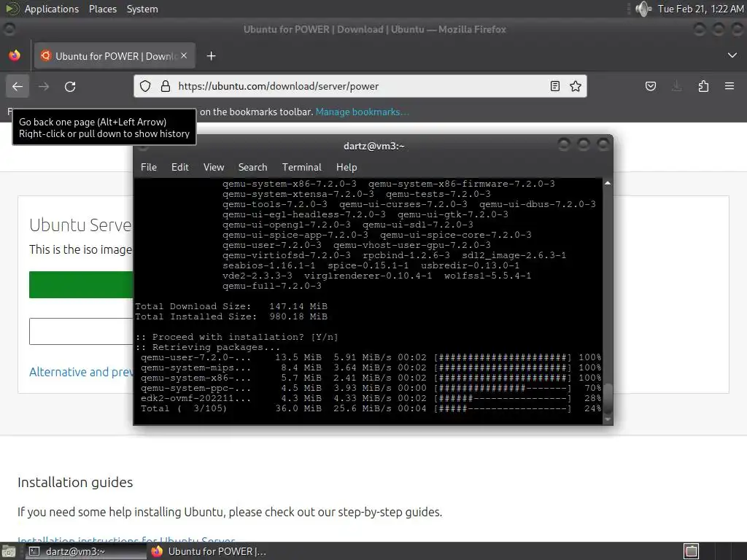Reload the current Ubuntu page

pyautogui.click(x=70, y=86)
